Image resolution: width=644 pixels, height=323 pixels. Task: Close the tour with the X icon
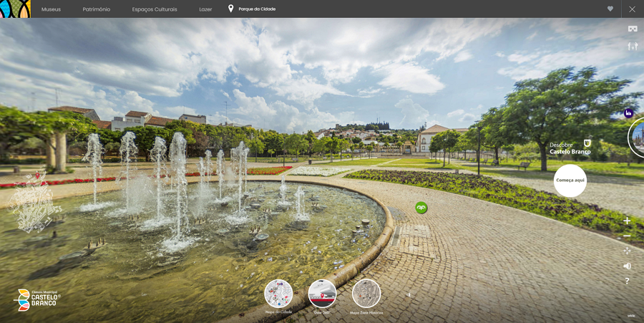(x=632, y=9)
